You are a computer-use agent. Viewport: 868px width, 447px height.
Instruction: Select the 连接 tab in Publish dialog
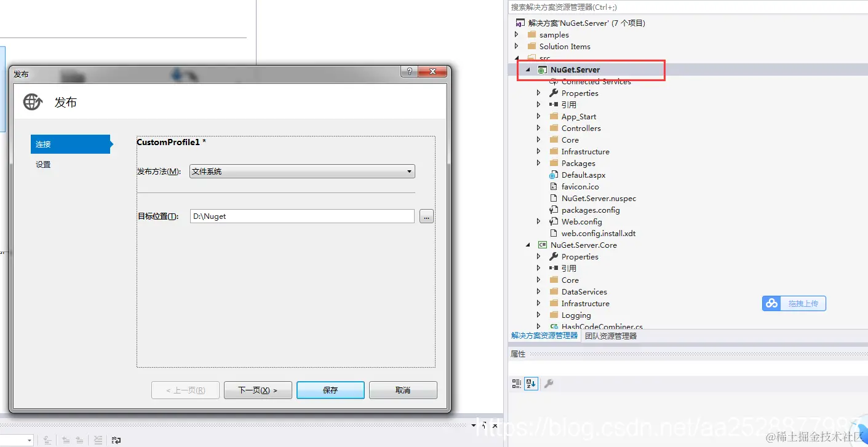point(70,144)
